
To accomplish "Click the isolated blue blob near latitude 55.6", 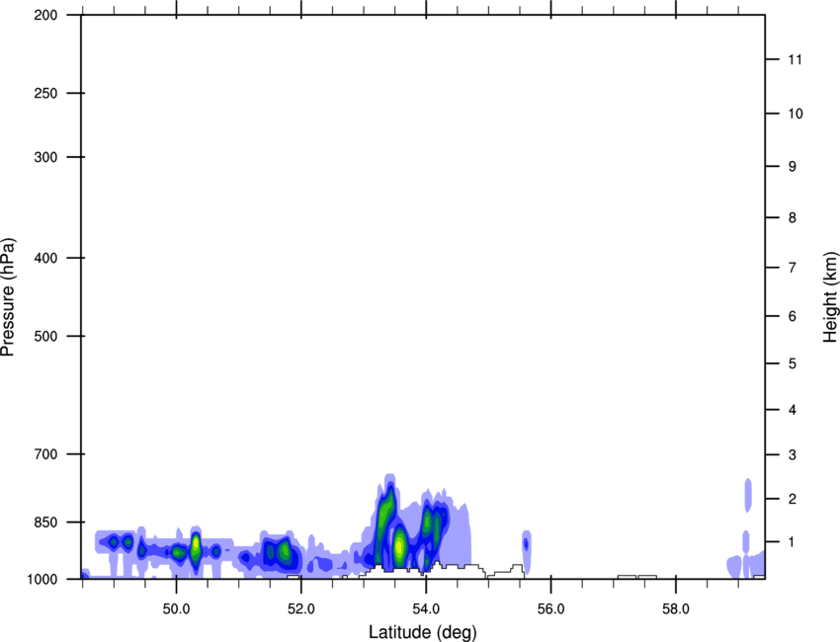I will 527,551.
